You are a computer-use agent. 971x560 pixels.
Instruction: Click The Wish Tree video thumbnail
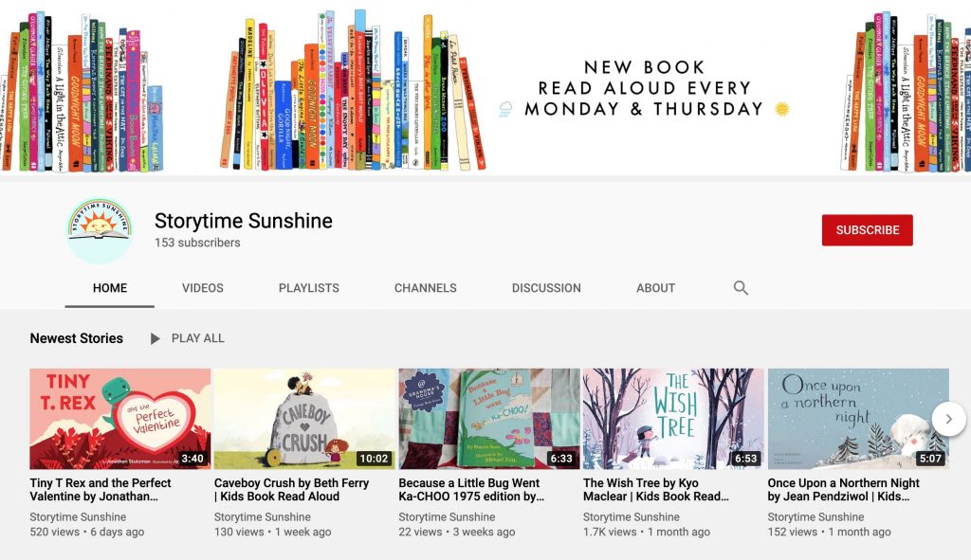[x=673, y=419]
